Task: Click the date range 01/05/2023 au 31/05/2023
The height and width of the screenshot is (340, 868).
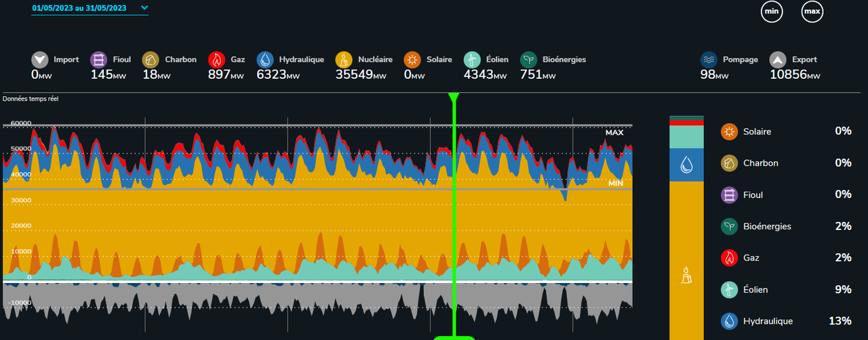Action: [x=79, y=7]
